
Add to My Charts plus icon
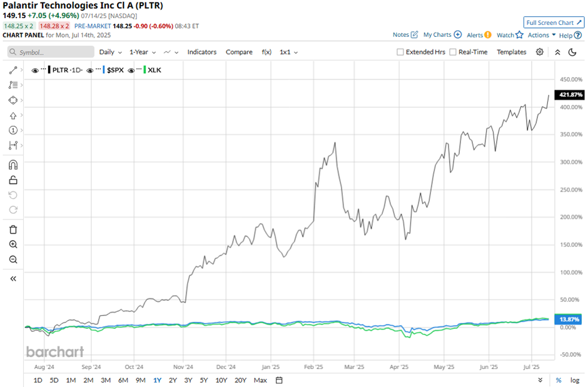[x=457, y=34]
